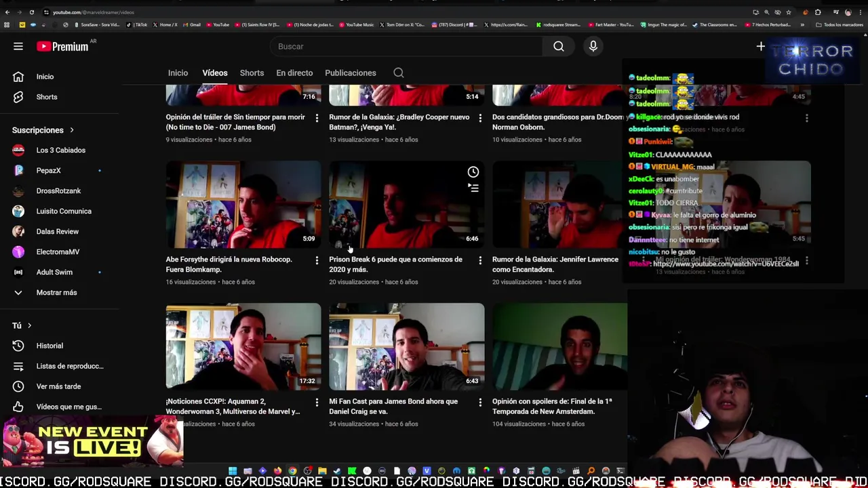Open Todos los marcadores folder
The height and width of the screenshot is (488, 868).
(x=840, y=25)
